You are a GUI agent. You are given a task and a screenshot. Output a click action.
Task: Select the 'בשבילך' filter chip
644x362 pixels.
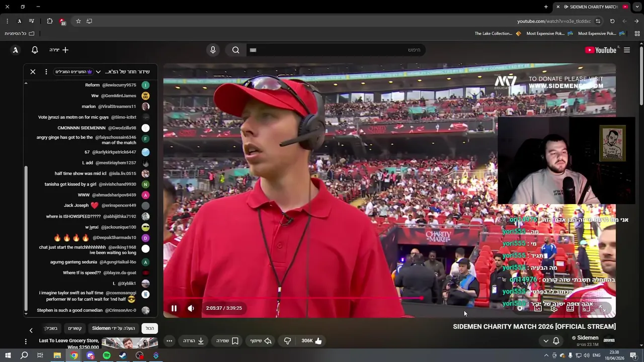51,328
